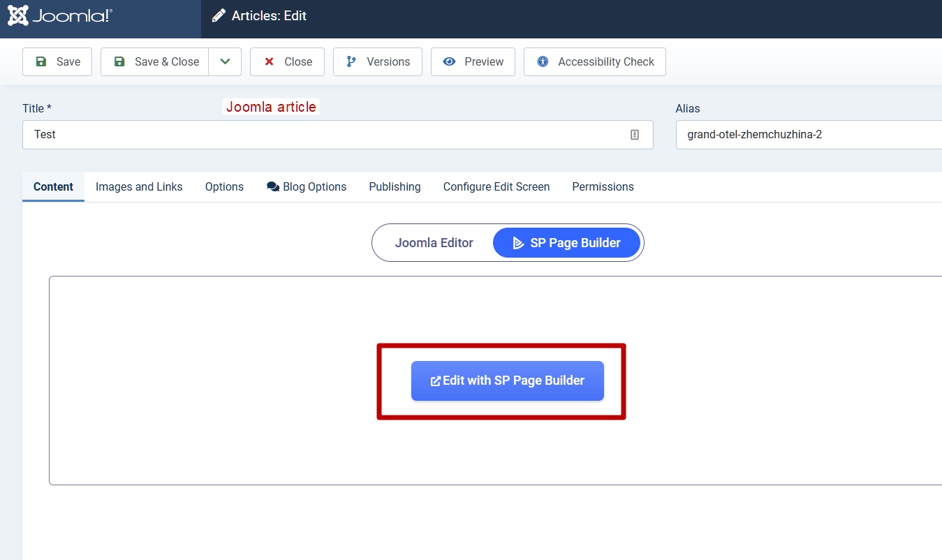Expand the Save & Close dropdown arrow
Viewport: 942px width, 560px height.
(x=225, y=61)
